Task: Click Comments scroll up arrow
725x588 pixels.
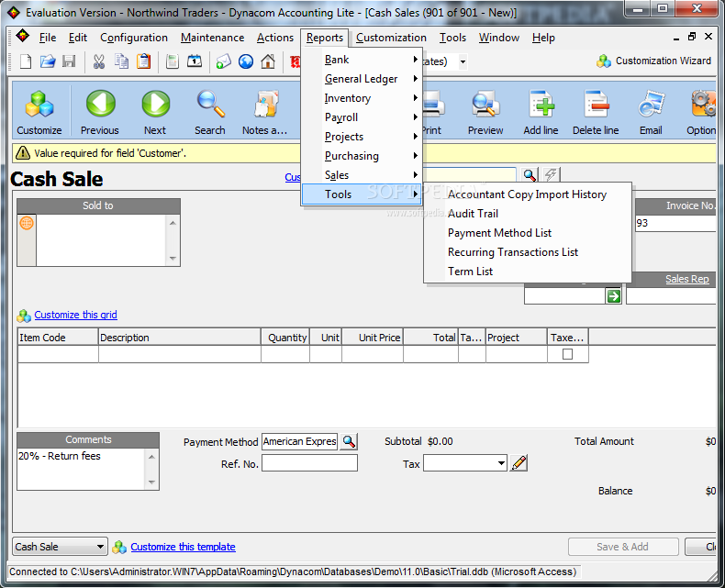Action: pos(151,457)
